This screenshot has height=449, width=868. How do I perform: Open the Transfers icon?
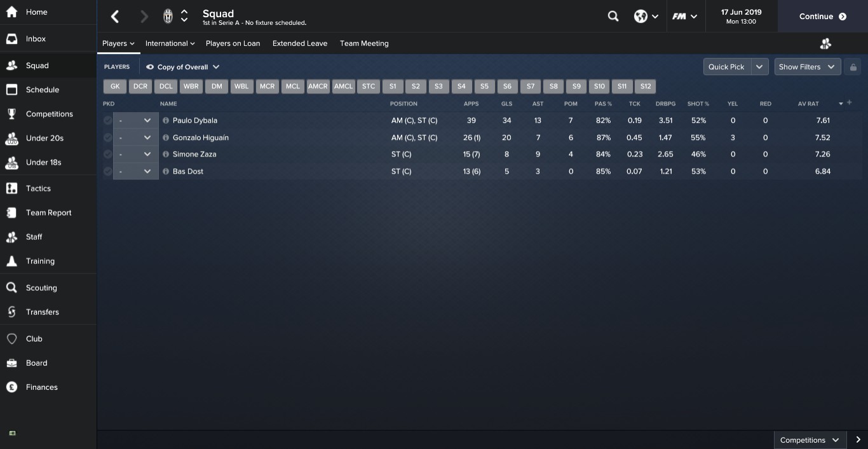(11, 312)
